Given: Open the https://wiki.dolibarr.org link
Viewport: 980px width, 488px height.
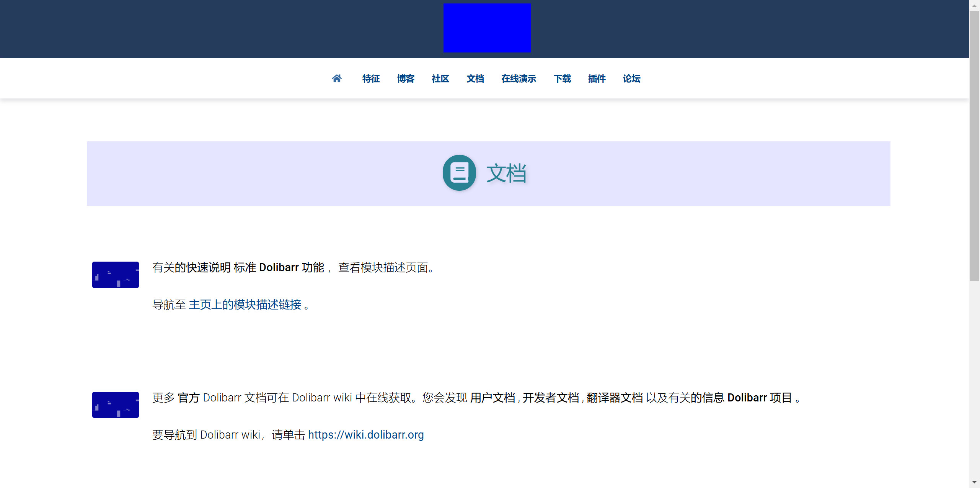Looking at the screenshot, I should tap(365, 435).
